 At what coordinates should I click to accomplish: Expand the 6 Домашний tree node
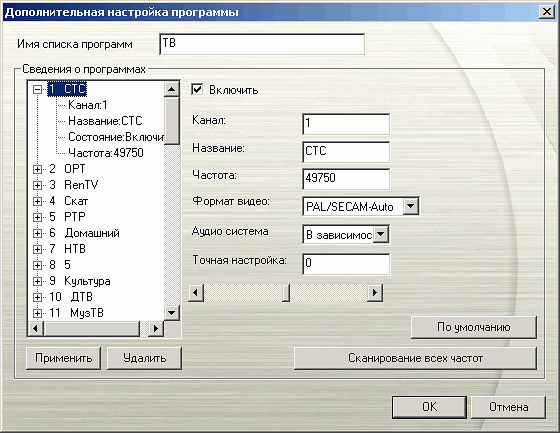[38, 233]
